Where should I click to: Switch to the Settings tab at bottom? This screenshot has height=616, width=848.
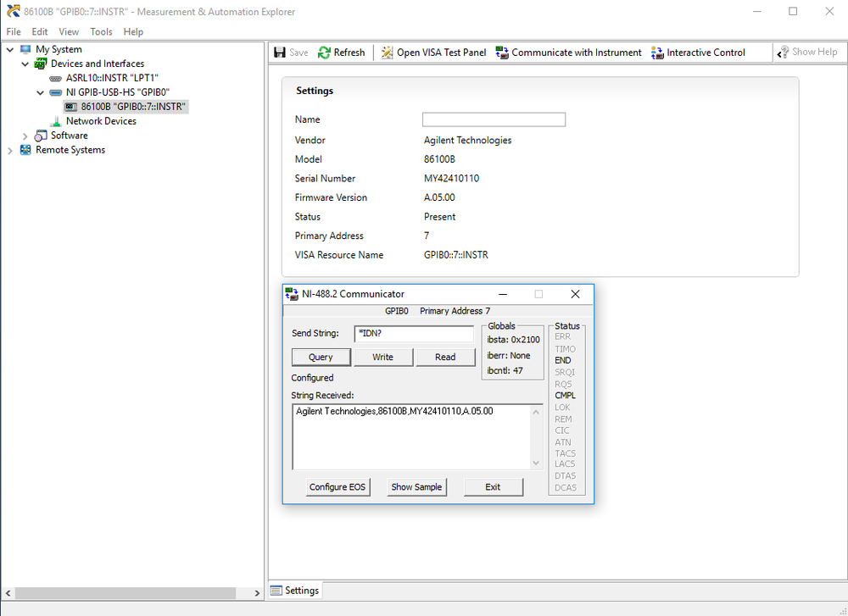tap(295, 591)
